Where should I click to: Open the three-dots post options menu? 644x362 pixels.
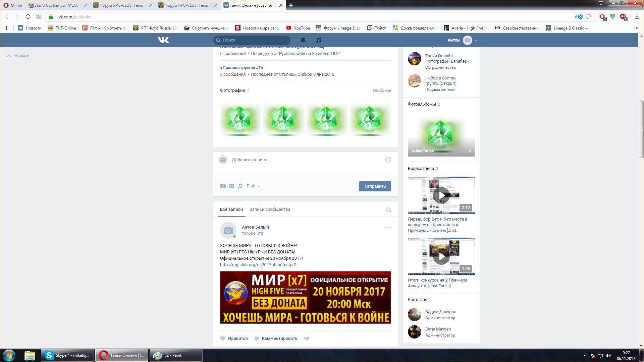(388, 228)
